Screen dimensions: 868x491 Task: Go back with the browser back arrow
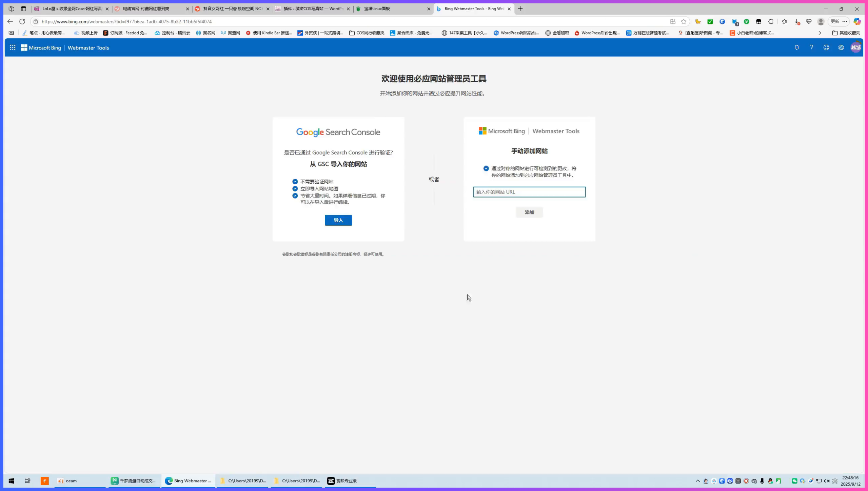coord(10,21)
